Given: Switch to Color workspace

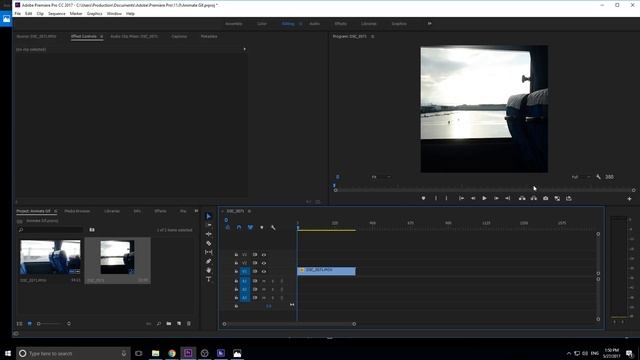Looking at the screenshot, I should [262, 24].
